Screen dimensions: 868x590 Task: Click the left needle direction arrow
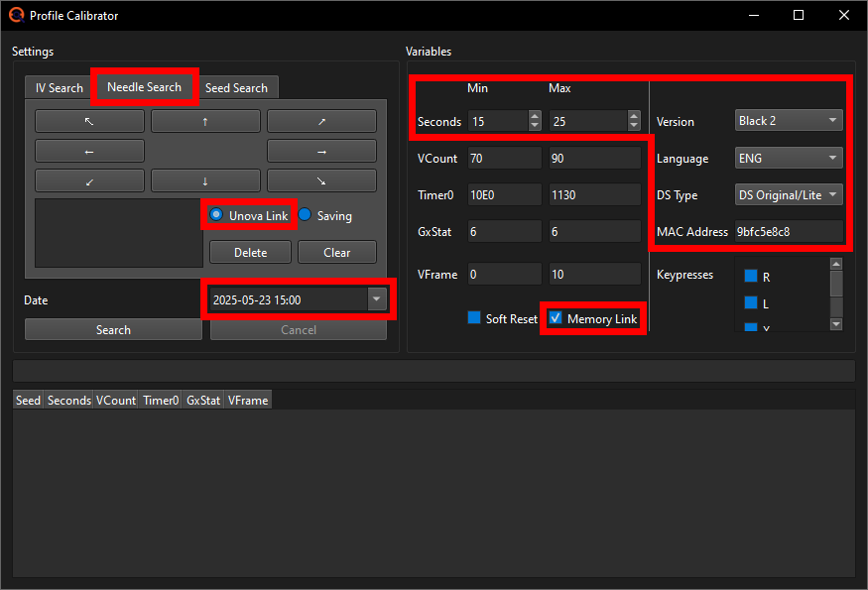click(x=89, y=151)
